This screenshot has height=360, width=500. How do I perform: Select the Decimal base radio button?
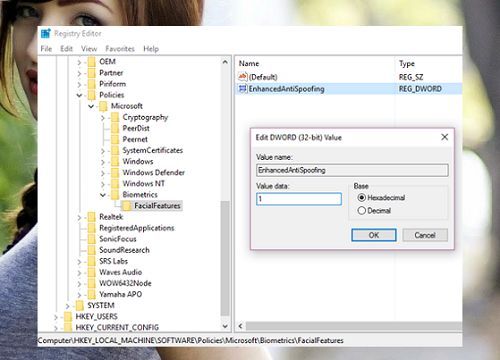tap(362, 211)
